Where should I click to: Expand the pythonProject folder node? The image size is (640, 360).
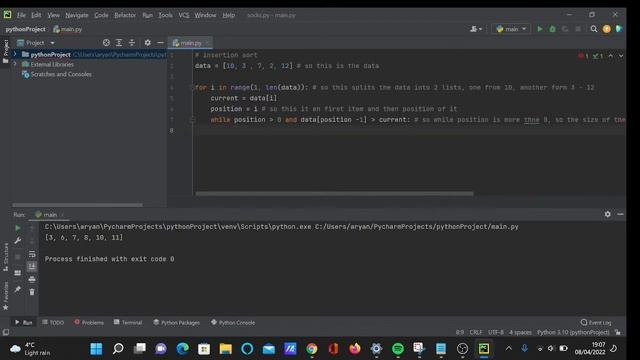coord(15,54)
